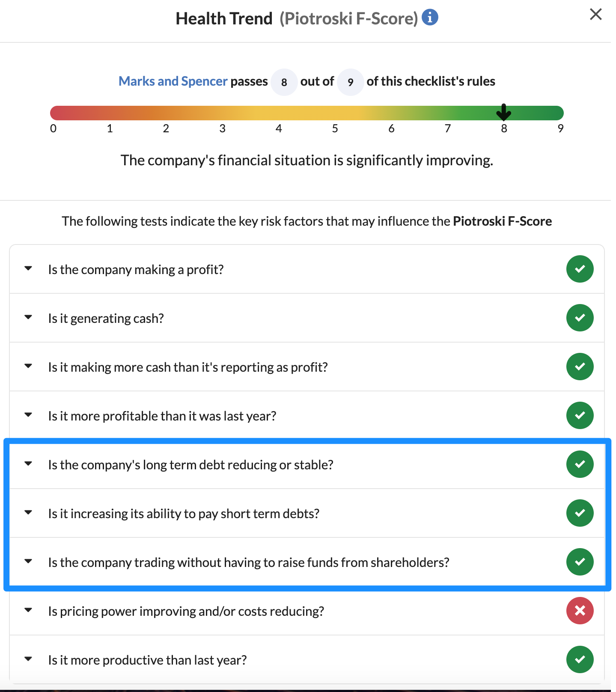Click the green check for cash versus profit test
The image size is (616, 692).
[x=580, y=367]
